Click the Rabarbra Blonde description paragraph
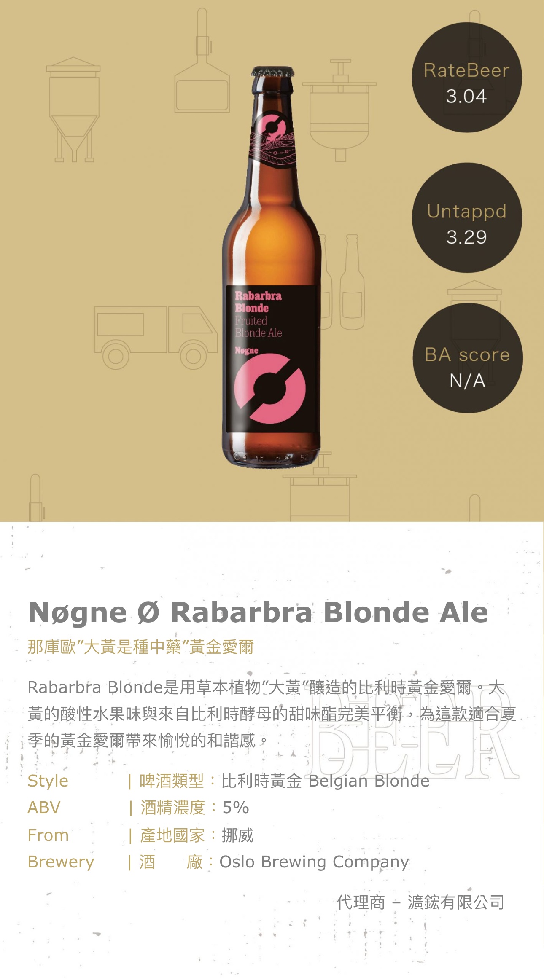Image resolution: width=544 pixels, height=980 pixels. 272,714
